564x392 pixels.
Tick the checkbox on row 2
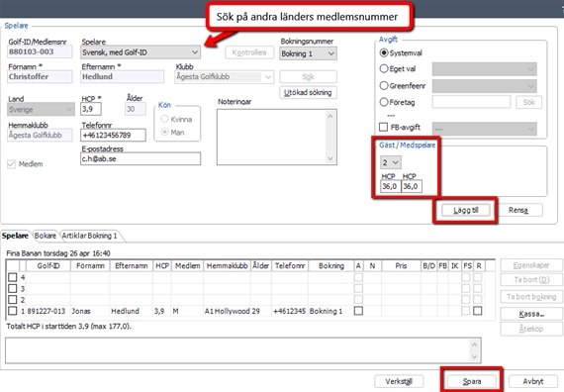12,300
